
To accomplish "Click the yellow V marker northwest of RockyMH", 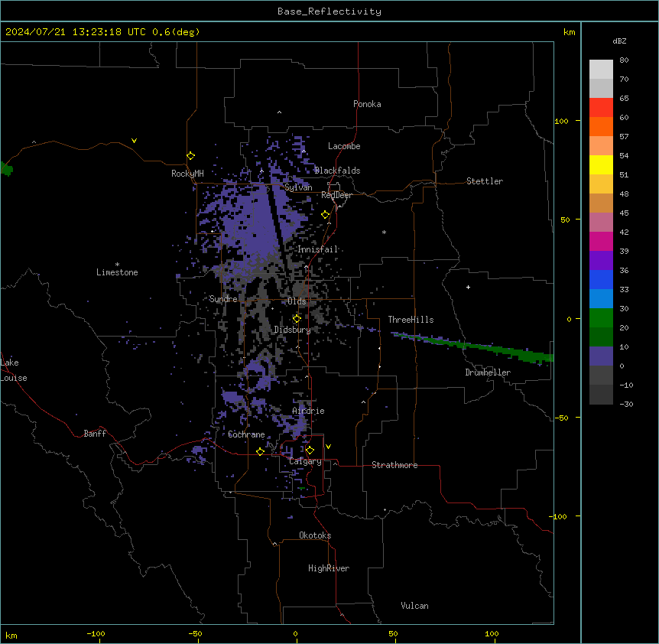I will pyautogui.click(x=134, y=141).
